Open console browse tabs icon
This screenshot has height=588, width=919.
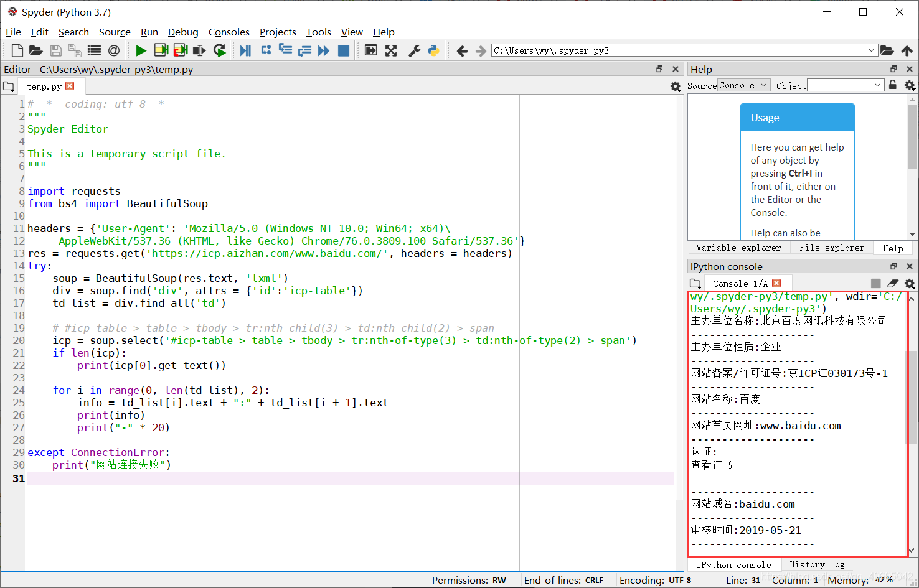pyautogui.click(x=695, y=284)
